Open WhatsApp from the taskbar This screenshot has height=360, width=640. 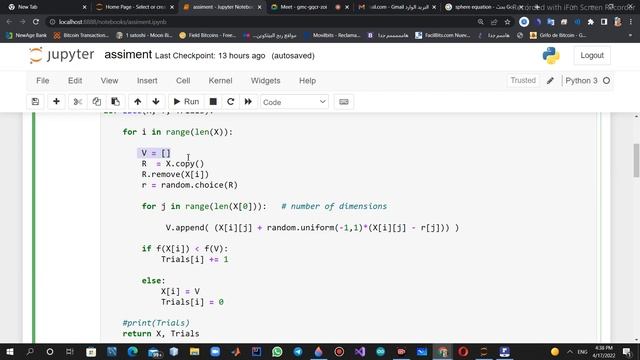click(277, 351)
